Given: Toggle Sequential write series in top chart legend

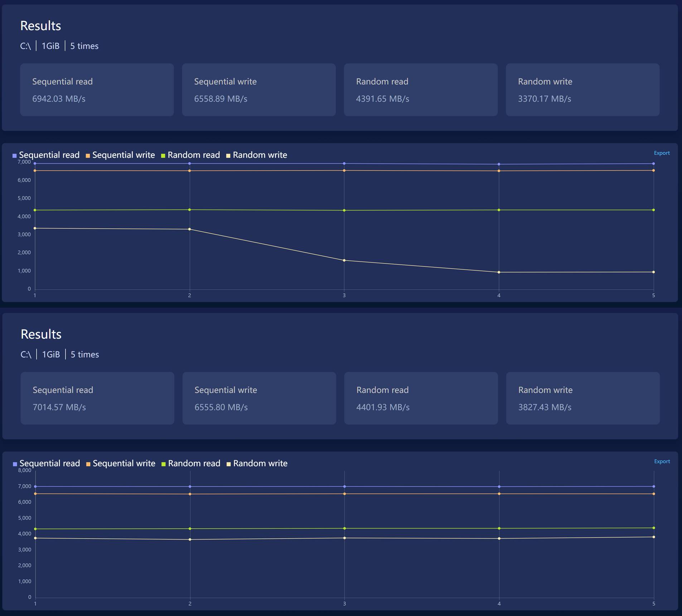Looking at the screenshot, I should pos(121,155).
